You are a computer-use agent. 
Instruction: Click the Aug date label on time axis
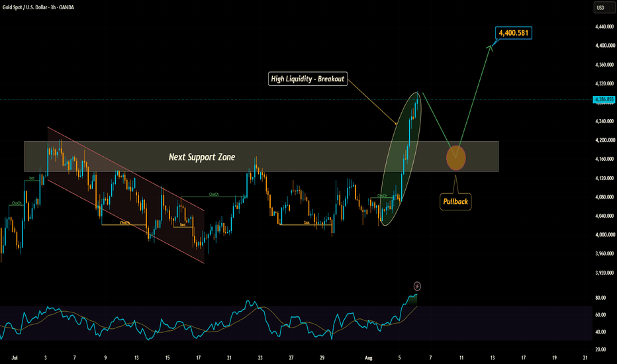point(368,357)
